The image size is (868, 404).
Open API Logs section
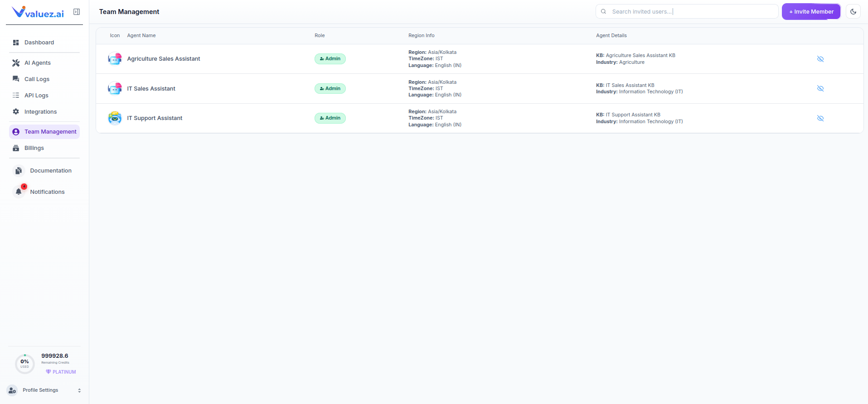[x=44, y=96]
